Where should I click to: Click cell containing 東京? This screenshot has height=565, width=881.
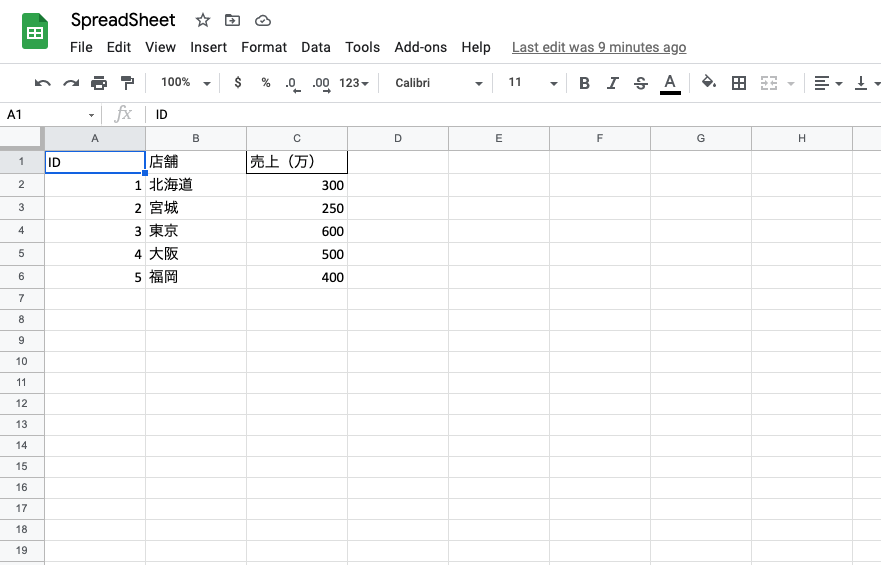[196, 231]
